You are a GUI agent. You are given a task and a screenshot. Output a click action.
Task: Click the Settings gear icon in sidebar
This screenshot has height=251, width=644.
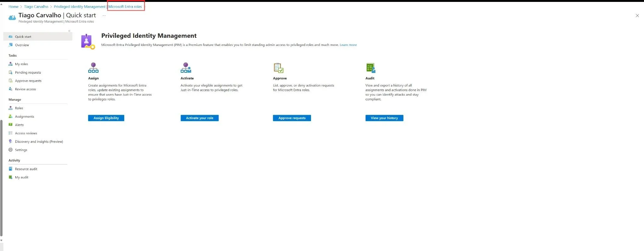click(10, 150)
